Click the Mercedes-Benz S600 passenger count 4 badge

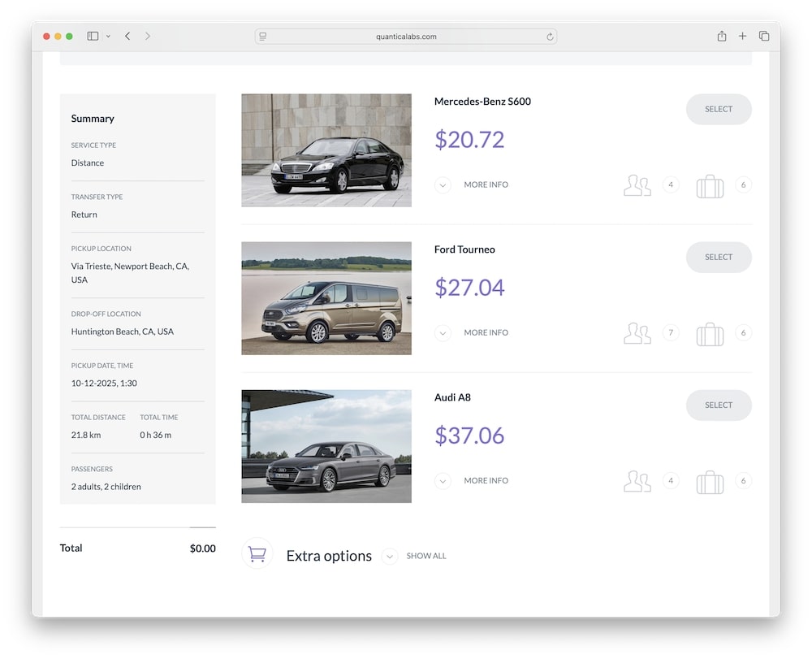(x=671, y=185)
